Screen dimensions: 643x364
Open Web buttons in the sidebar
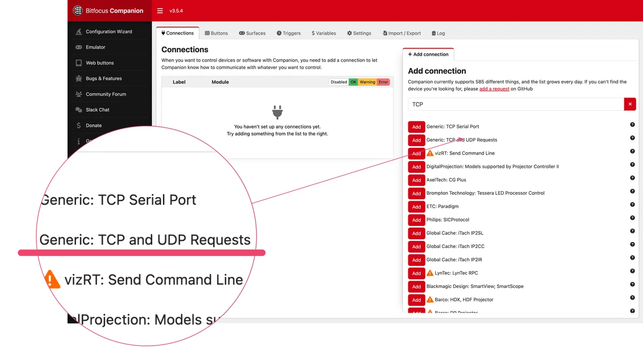click(x=110, y=63)
